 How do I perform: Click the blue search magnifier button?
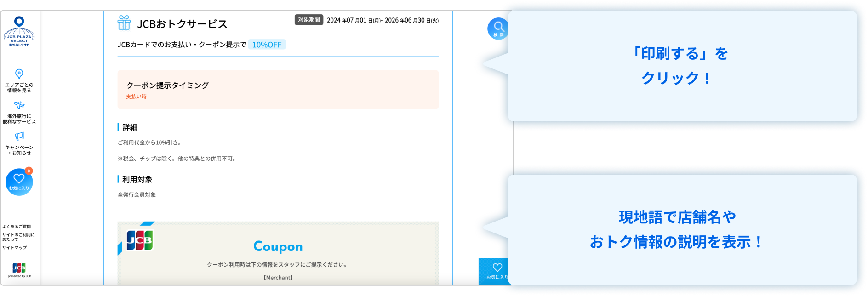click(x=498, y=28)
